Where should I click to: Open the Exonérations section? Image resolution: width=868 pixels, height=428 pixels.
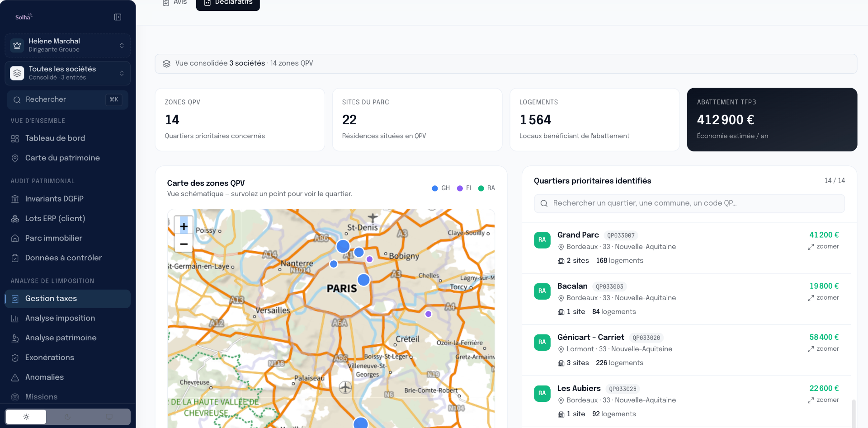[68, 357]
